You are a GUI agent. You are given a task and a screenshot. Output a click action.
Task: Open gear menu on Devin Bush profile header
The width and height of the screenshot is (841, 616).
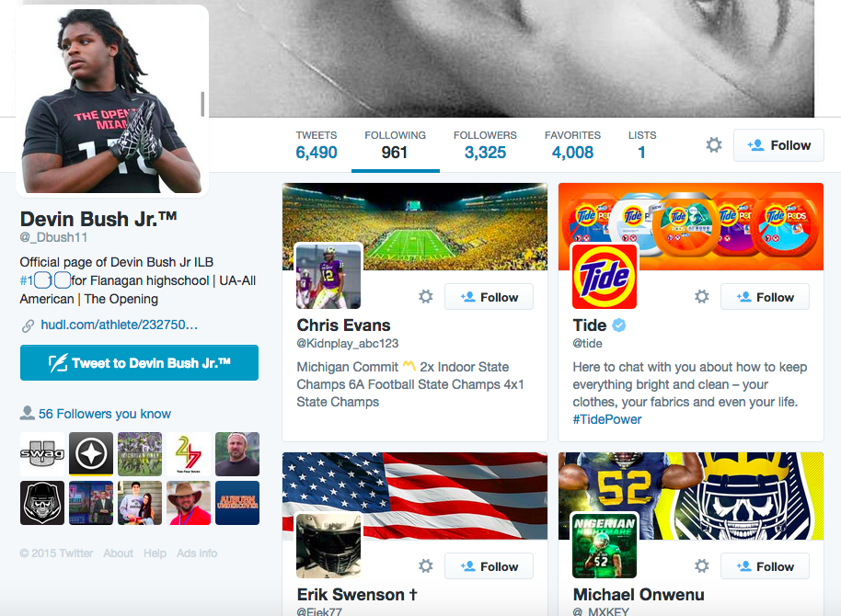pyautogui.click(x=713, y=144)
